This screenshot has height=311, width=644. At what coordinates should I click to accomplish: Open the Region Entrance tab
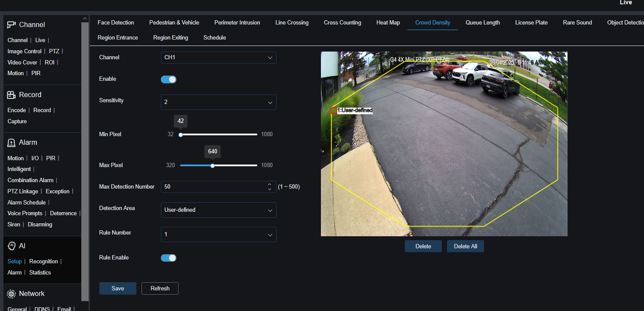click(118, 38)
